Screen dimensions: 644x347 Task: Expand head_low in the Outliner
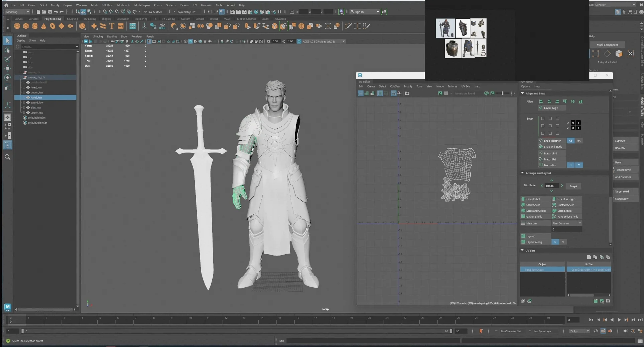[x=24, y=87]
